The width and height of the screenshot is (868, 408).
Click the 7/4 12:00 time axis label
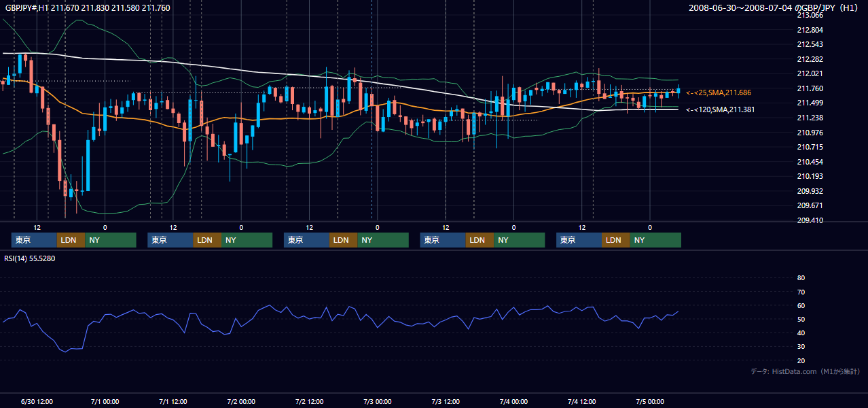(x=581, y=401)
